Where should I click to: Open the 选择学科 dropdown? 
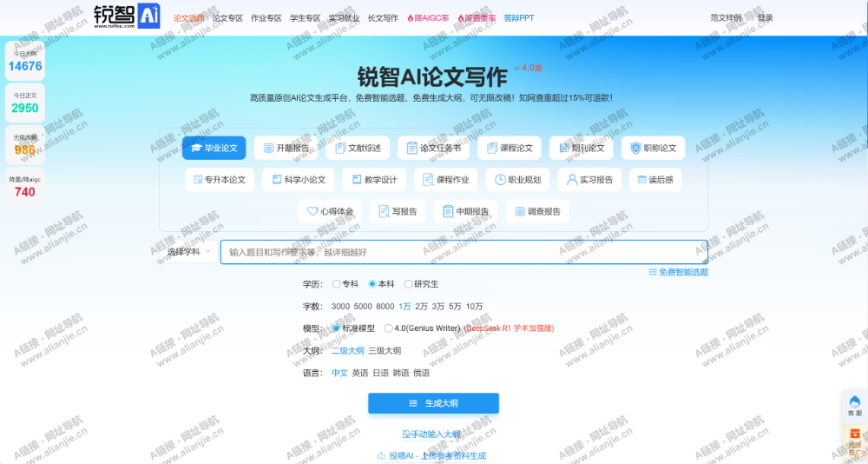pyautogui.click(x=188, y=252)
